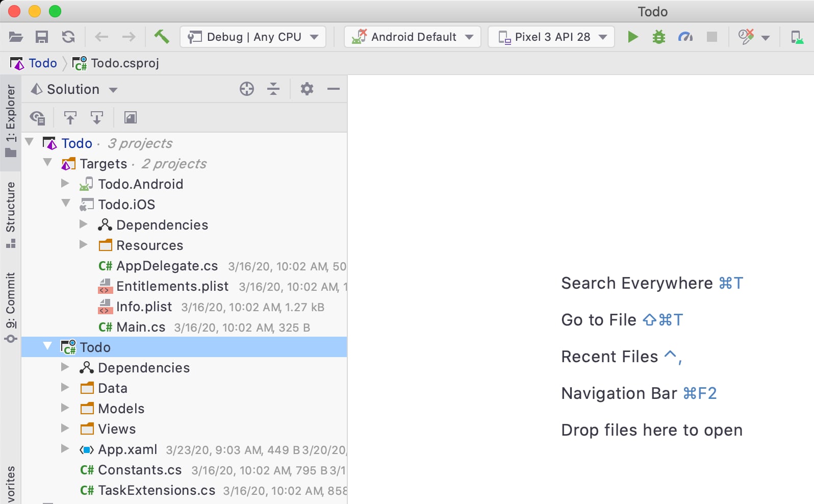Image resolution: width=814 pixels, height=504 pixels.
Task: Click Todo breadcrumb in navigation bar
Action: click(x=42, y=63)
